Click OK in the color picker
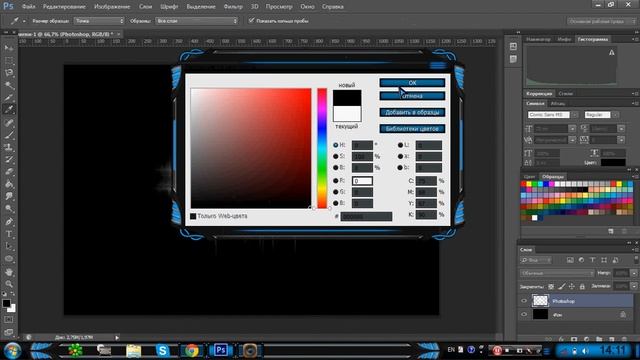 412,83
